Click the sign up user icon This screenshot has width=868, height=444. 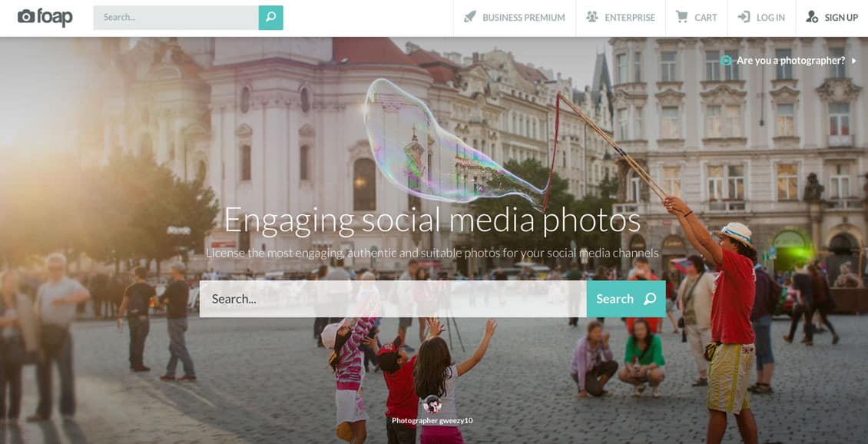coord(812,17)
